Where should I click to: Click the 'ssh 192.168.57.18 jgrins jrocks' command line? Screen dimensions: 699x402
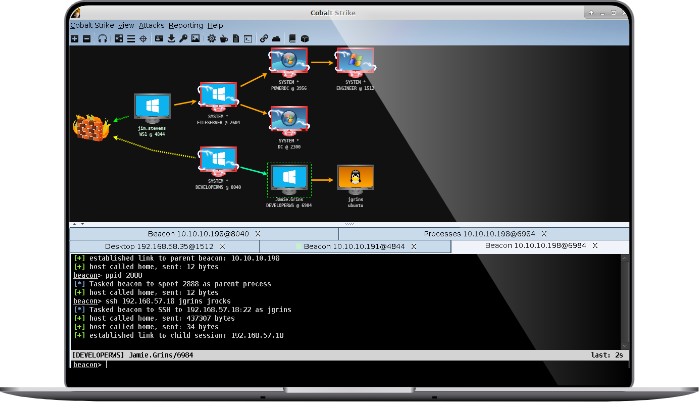pyautogui.click(x=152, y=301)
